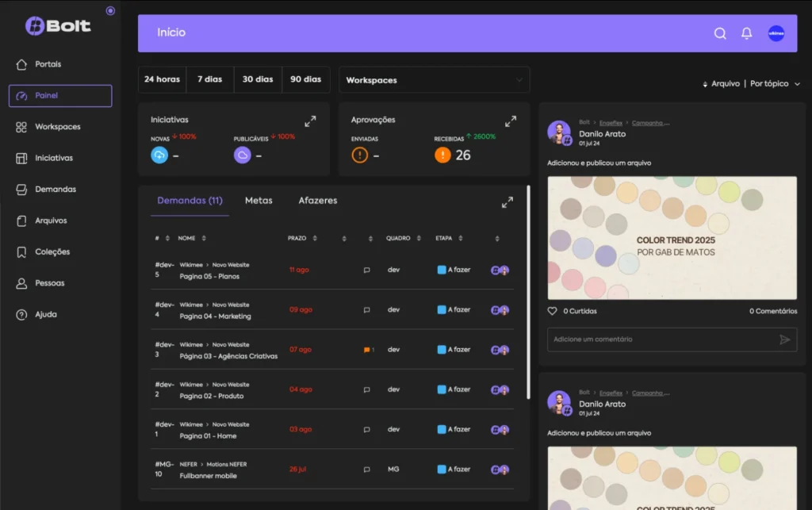This screenshot has height=510, width=812.
Task: Select the 90 dias time filter
Action: (x=306, y=79)
